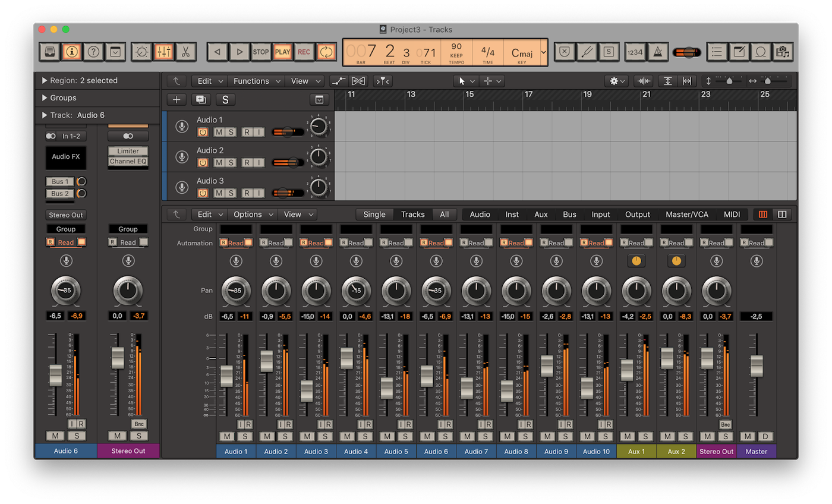This screenshot has width=832, height=504.
Task: Open the media browser camera icon
Action: pos(783,52)
